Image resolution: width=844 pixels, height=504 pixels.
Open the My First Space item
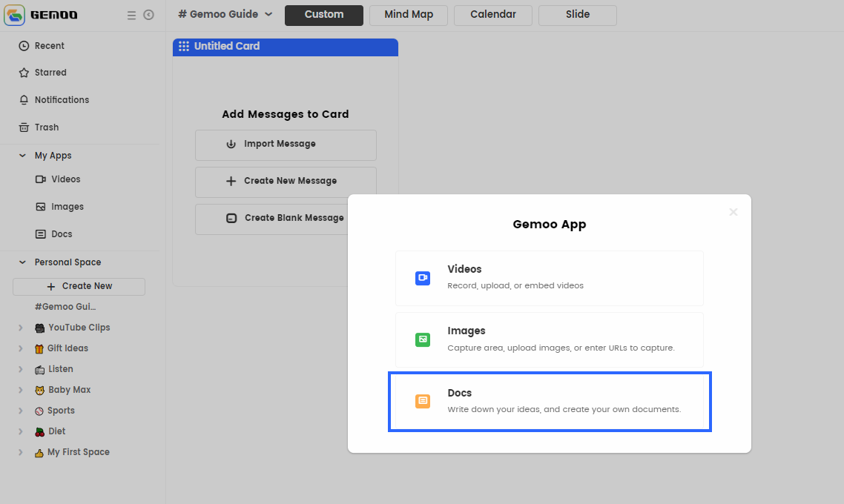click(x=79, y=452)
